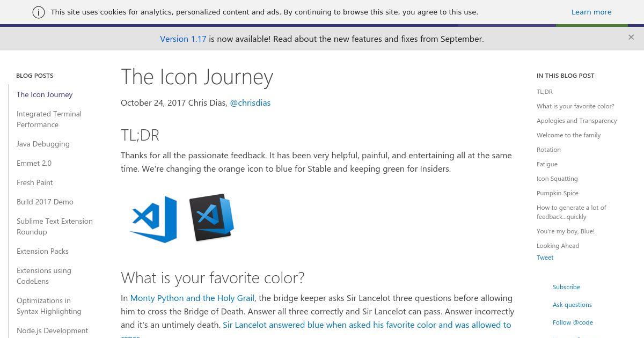Jump to Icon Squatting section

coord(557,179)
